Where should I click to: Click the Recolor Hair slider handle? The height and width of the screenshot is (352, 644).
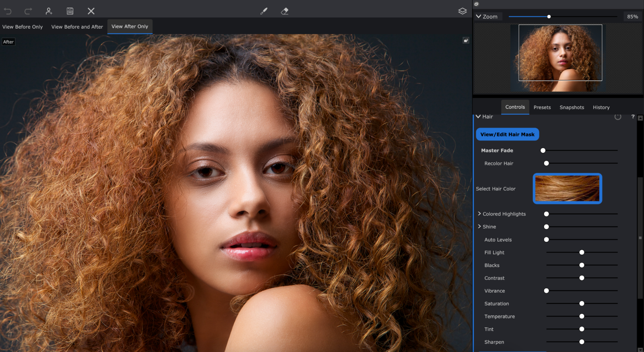(546, 163)
